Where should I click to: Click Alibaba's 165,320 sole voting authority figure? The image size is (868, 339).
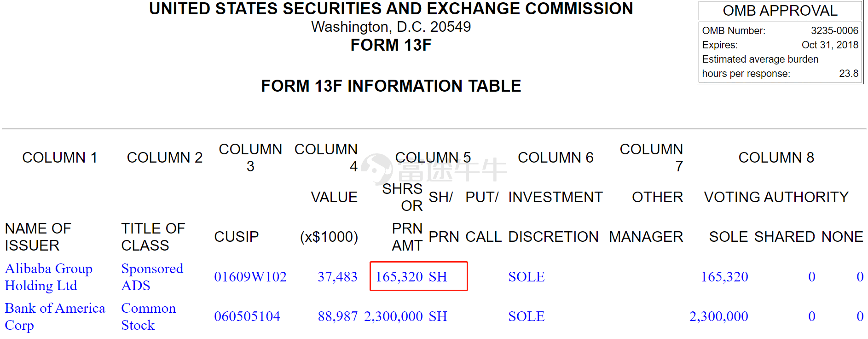click(x=724, y=277)
